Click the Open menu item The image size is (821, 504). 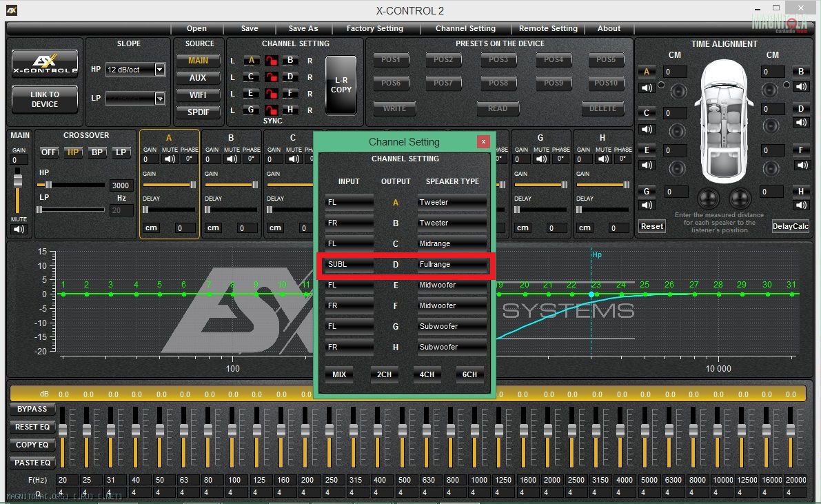click(x=197, y=28)
